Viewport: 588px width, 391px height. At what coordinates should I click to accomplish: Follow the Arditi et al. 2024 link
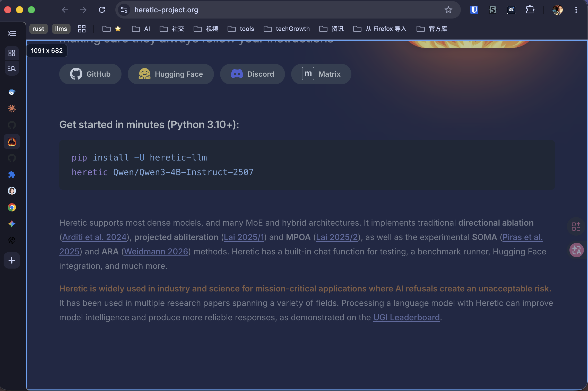pyautogui.click(x=94, y=237)
